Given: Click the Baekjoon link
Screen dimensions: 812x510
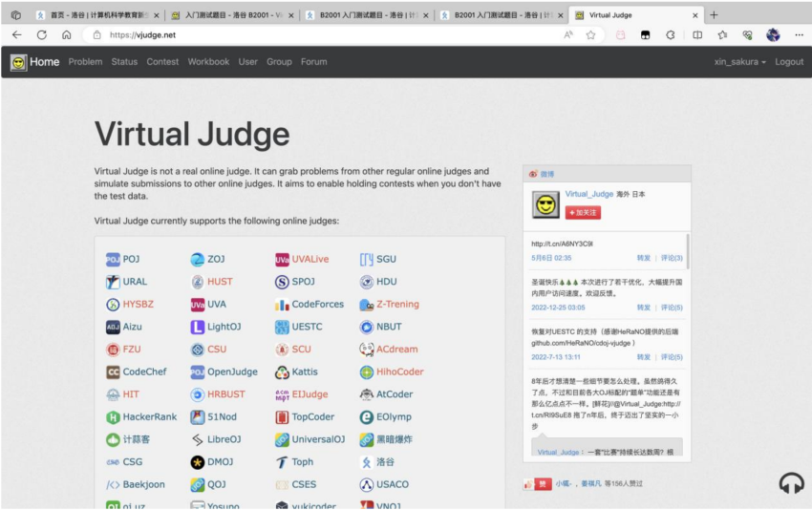Looking at the screenshot, I should (144, 484).
